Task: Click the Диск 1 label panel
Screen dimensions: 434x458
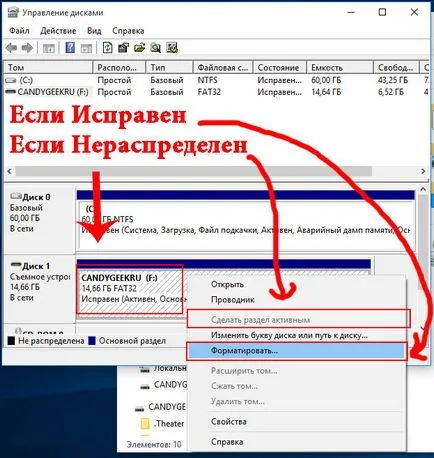Action: (x=39, y=288)
